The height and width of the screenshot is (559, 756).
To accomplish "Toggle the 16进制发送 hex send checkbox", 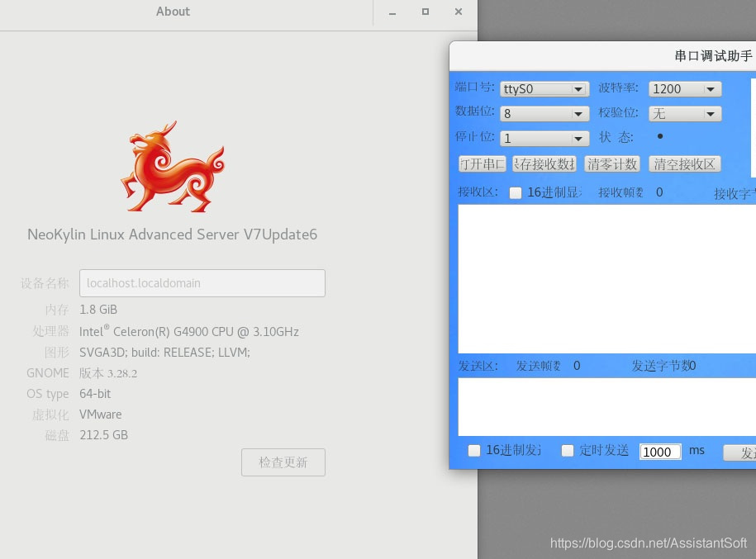I will click(474, 451).
